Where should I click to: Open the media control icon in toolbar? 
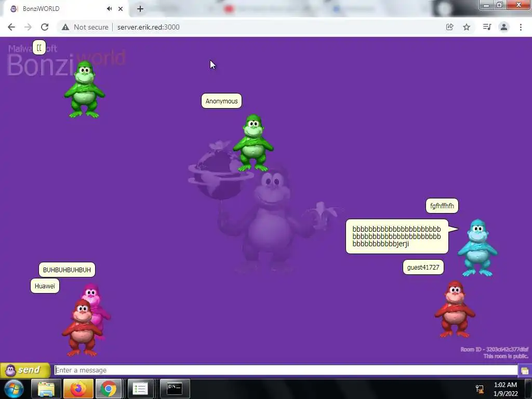(x=487, y=27)
